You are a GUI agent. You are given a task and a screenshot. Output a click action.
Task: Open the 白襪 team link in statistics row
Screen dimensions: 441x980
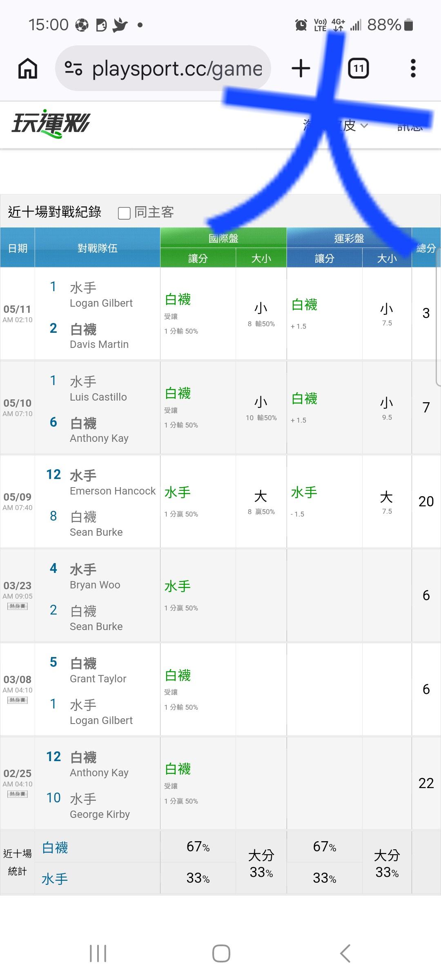pos(55,848)
